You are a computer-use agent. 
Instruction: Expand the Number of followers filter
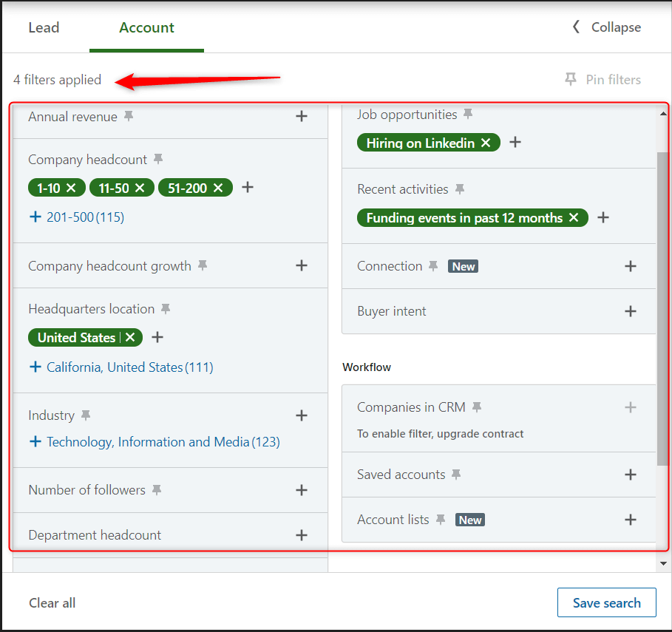[x=302, y=490]
